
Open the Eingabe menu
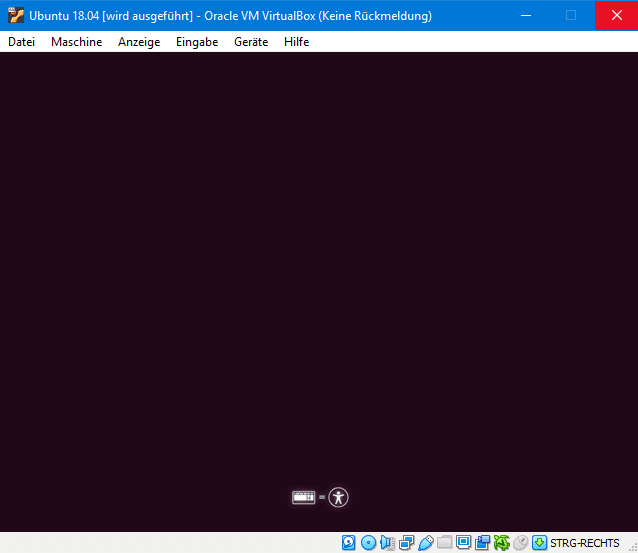pyautogui.click(x=197, y=42)
